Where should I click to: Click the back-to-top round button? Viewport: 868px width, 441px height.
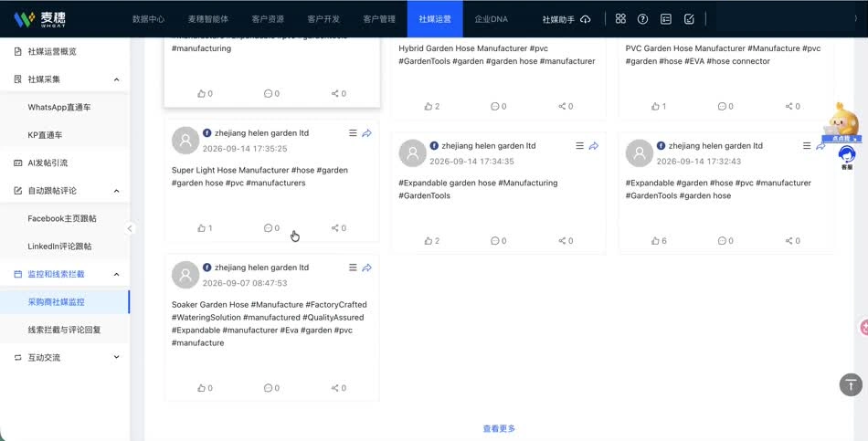pos(851,384)
